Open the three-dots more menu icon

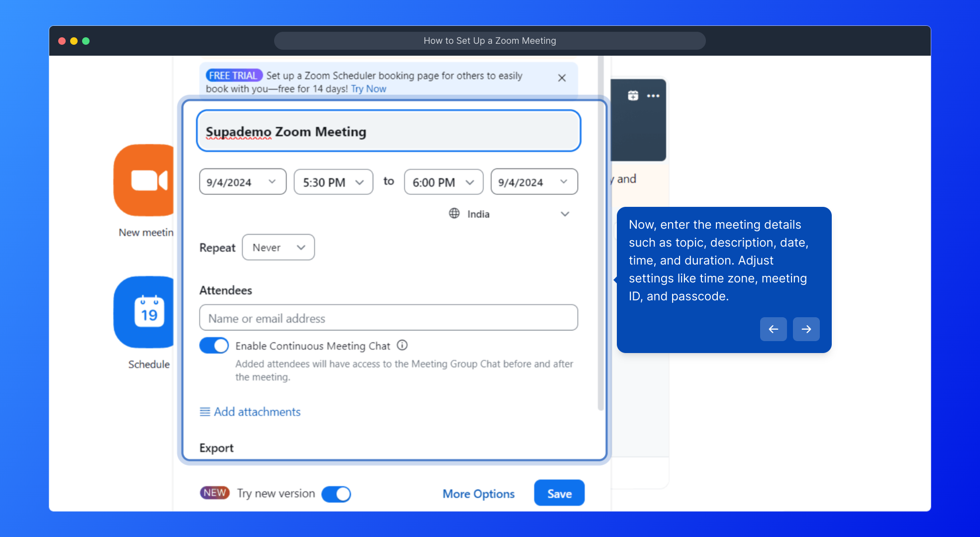[x=653, y=95]
